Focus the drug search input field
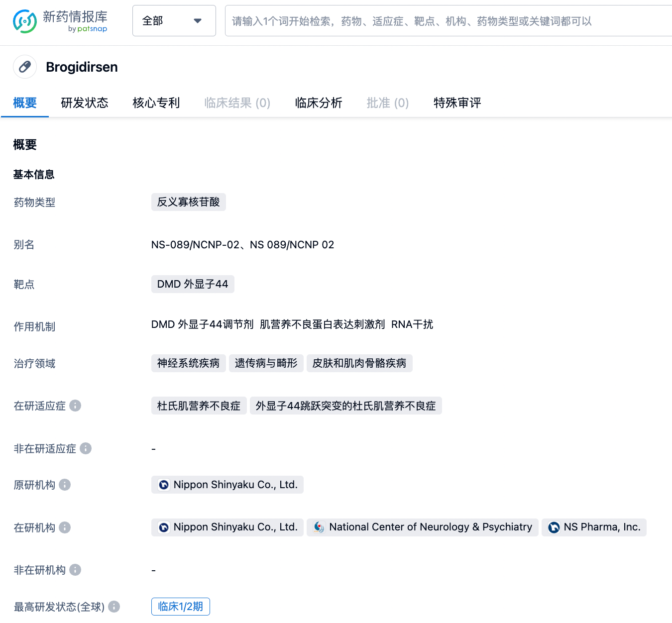Image resolution: width=672 pixels, height=623 pixels. tap(448, 21)
